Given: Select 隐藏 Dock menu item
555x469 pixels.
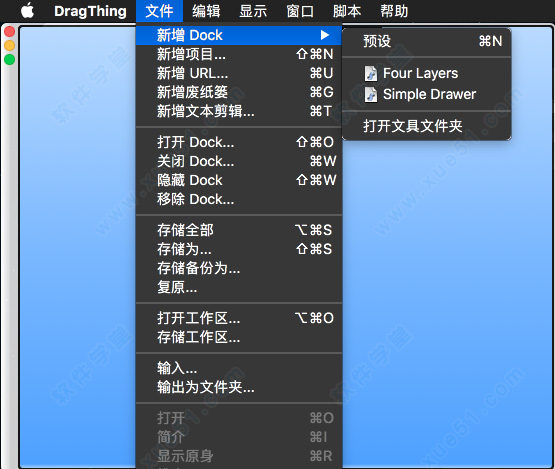Looking at the screenshot, I should point(239,180).
